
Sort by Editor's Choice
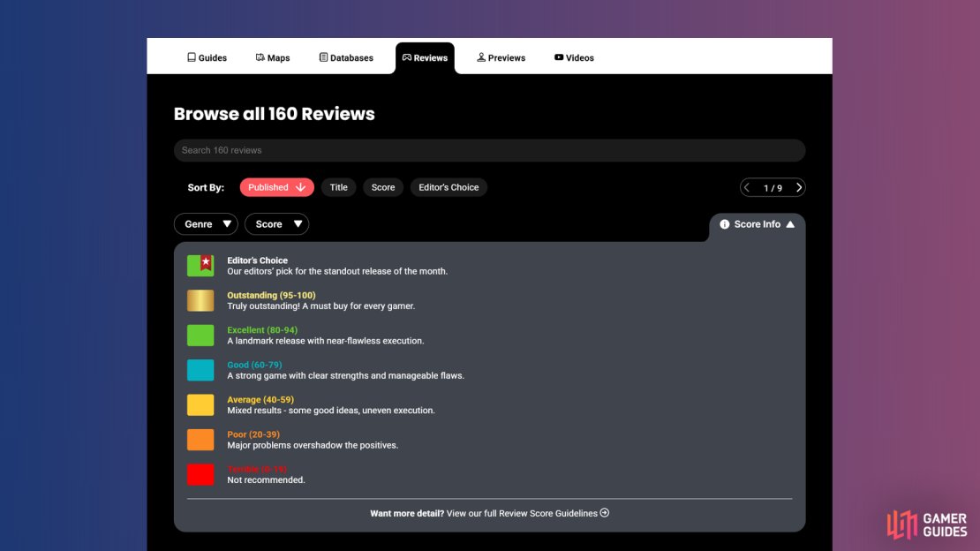(x=449, y=187)
